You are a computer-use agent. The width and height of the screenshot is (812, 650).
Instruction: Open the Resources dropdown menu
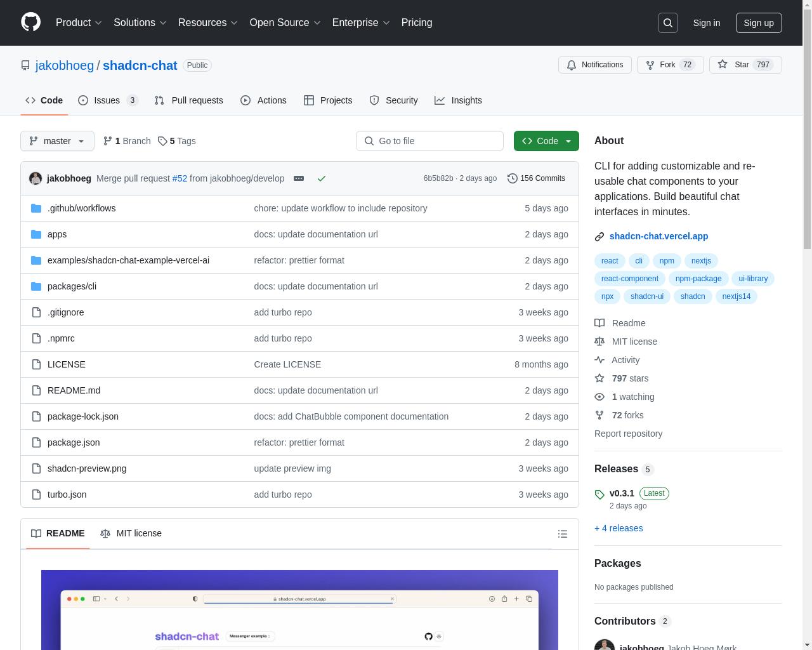click(208, 23)
